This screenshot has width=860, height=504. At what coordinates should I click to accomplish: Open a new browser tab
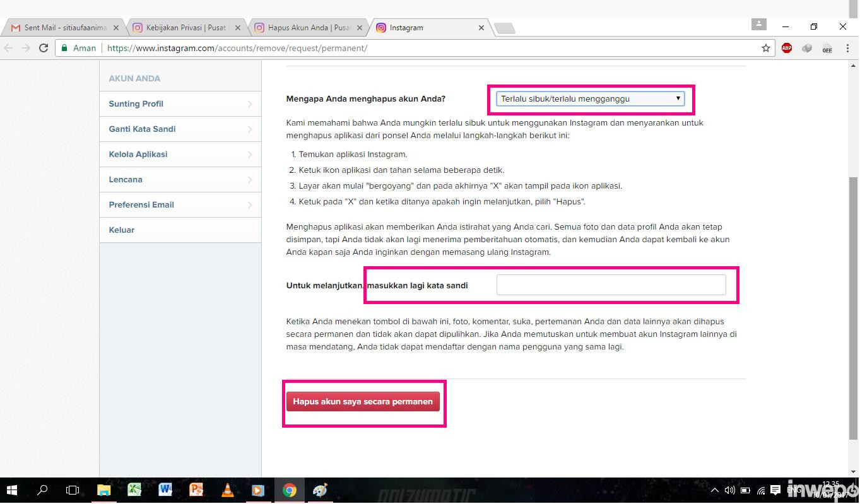(x=505, y=28)
